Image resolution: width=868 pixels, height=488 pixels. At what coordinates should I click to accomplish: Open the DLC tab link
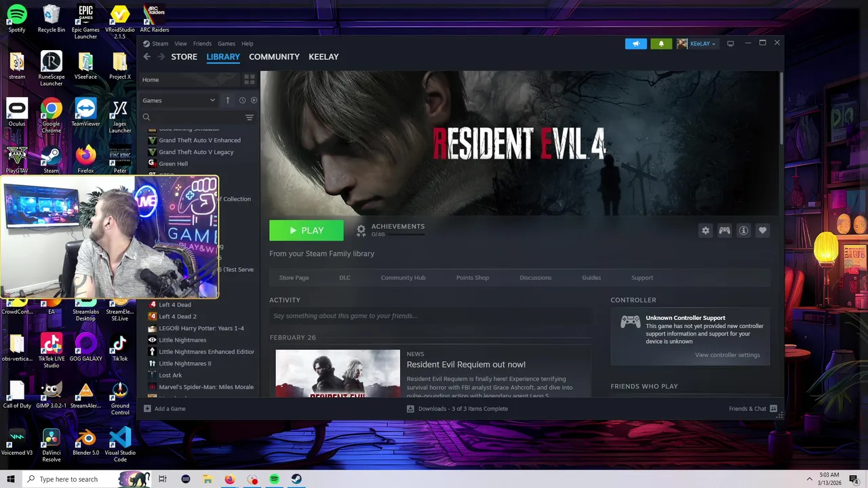click(x=344, y=278)
